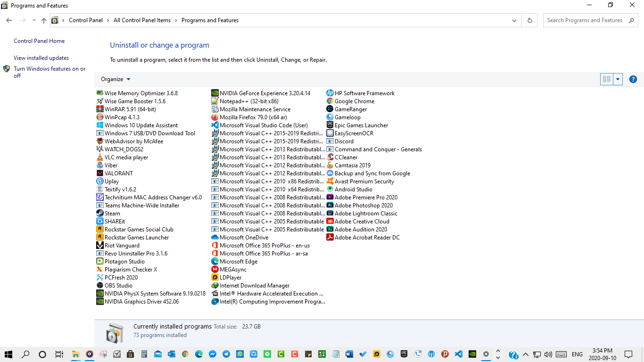Refresh the Programs and Features list

(x=530, y=21)
